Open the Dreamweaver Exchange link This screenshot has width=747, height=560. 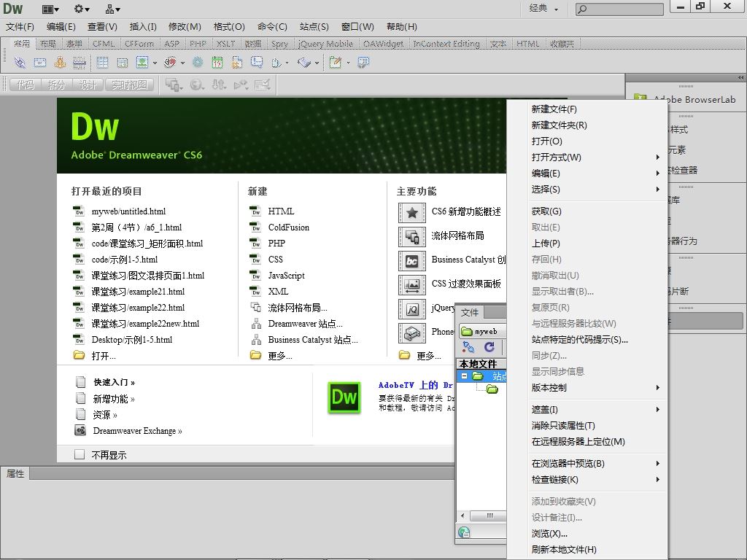(137, 431)
